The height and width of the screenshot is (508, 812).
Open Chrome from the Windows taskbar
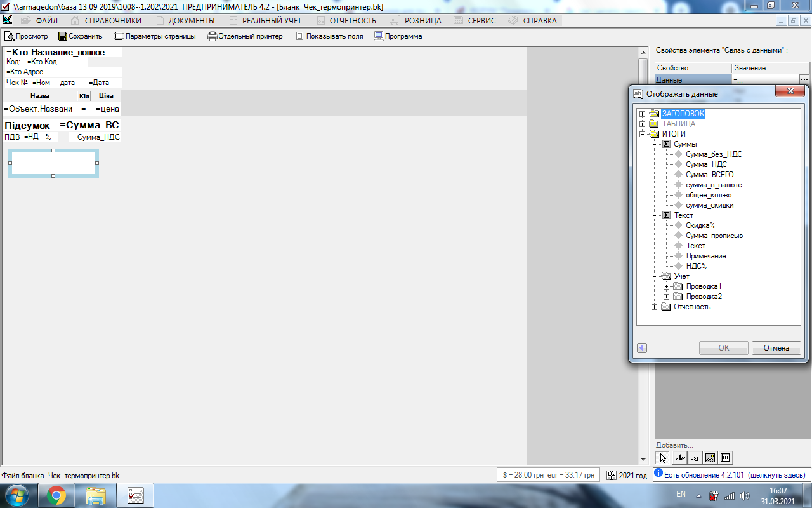[x=56, y=495]
